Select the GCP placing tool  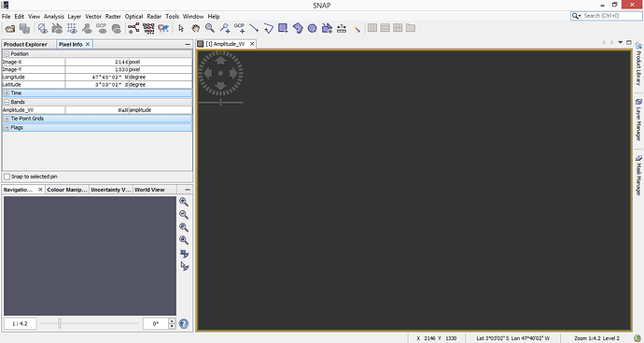(x=240, y=28)
